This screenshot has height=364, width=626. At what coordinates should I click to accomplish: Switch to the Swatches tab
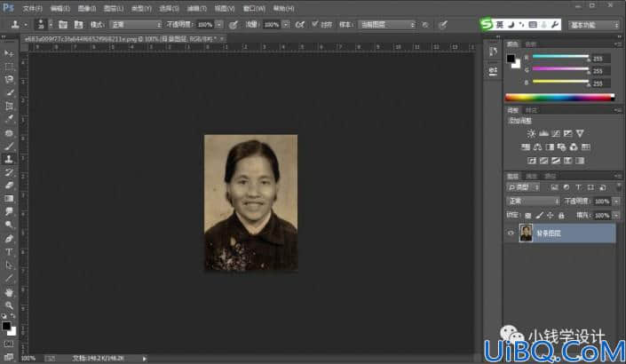[530, 44]
